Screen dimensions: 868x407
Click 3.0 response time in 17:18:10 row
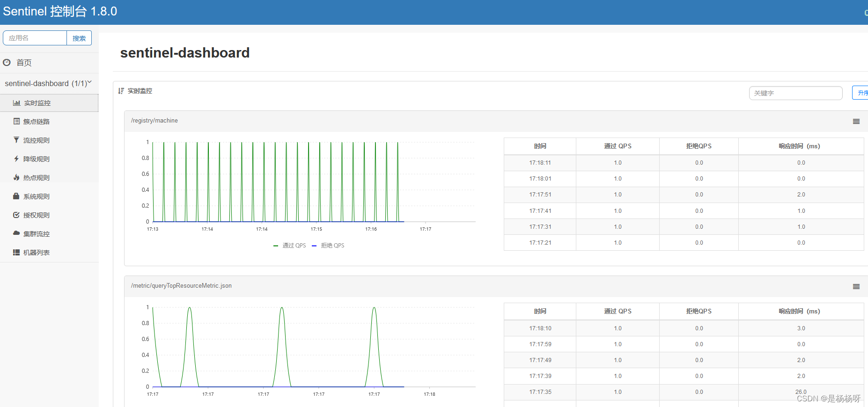801,328
